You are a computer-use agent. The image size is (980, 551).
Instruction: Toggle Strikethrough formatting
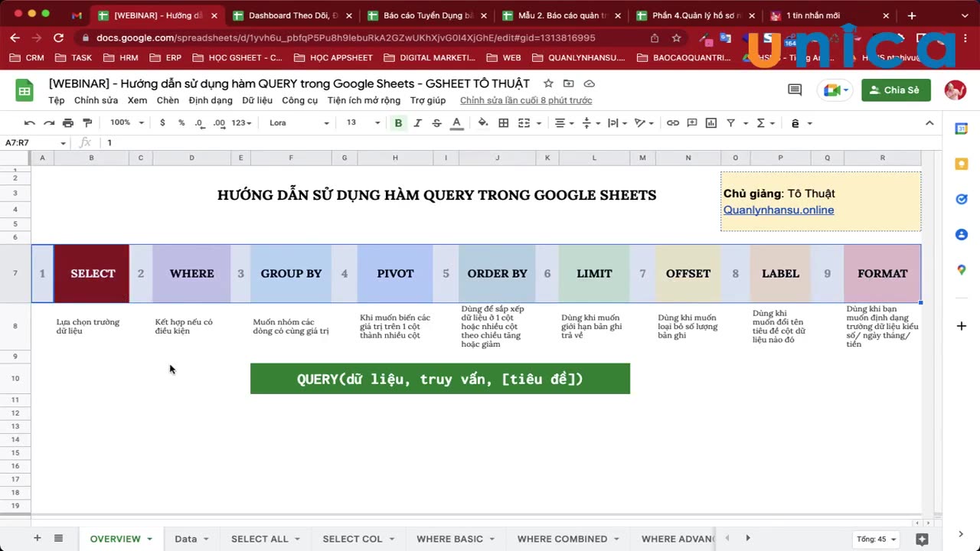436,123
